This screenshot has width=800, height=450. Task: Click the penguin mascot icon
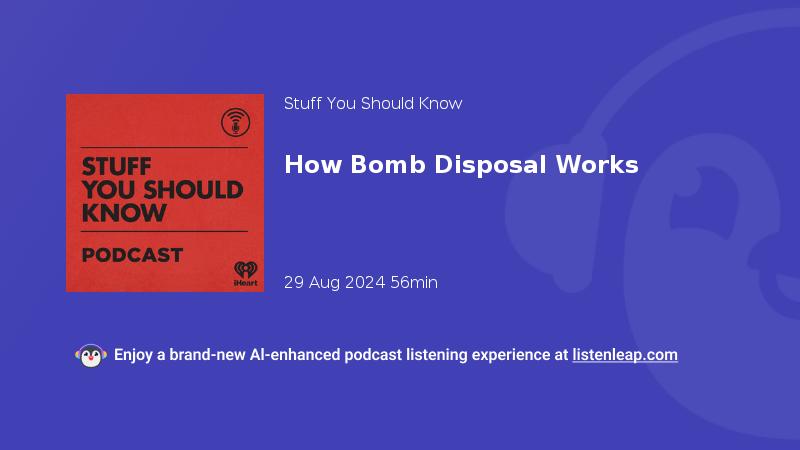(x=91, y=356)
